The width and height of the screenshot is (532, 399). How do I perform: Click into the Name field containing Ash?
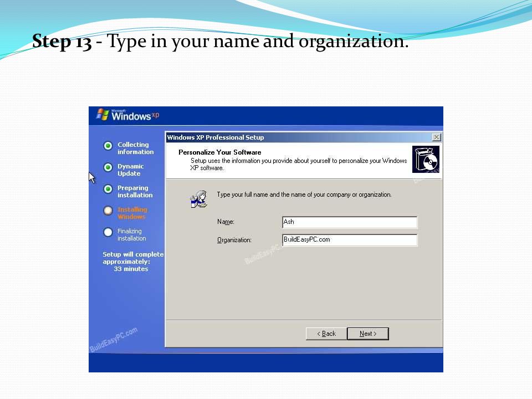pos(350,222)
